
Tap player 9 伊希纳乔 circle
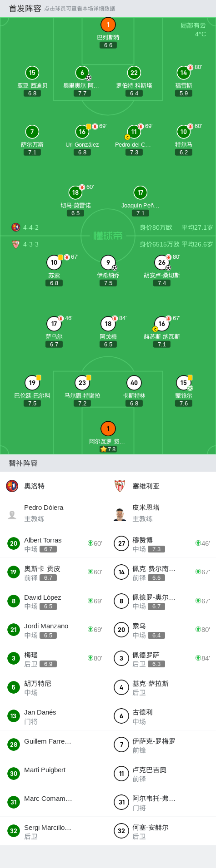pyautogui.click(x=108, y=262)
